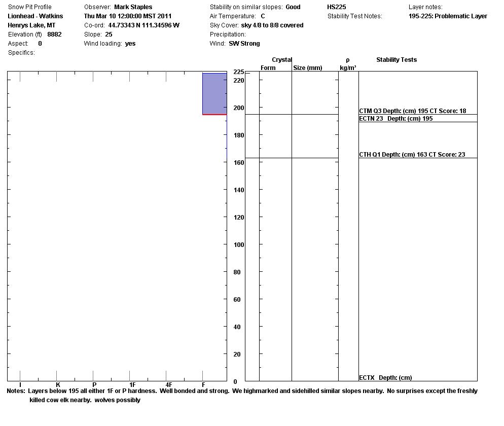Click the Air Temperature 'C' value
The image size is (504, 426).
click(x=263, y=16)
